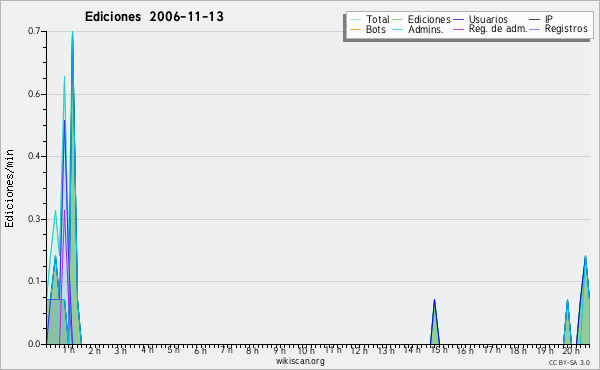Screen dimensions: 600x370
Task: Click the Bots orange legend line
Action: [355, 29]
